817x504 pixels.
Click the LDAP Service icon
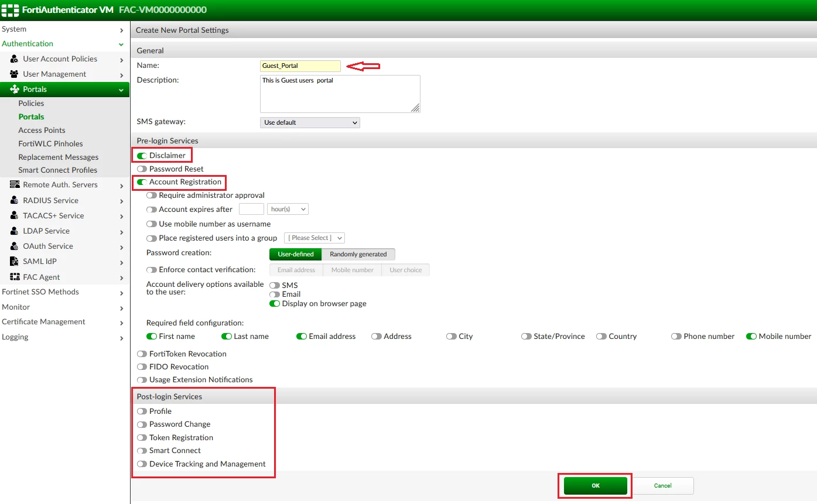pos(14,231)
